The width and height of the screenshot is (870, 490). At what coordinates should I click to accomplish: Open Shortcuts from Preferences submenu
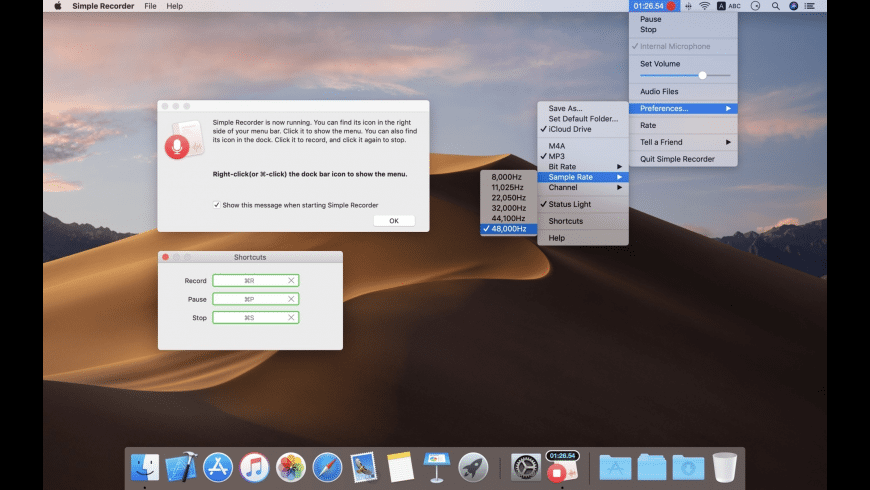[583, 221]
